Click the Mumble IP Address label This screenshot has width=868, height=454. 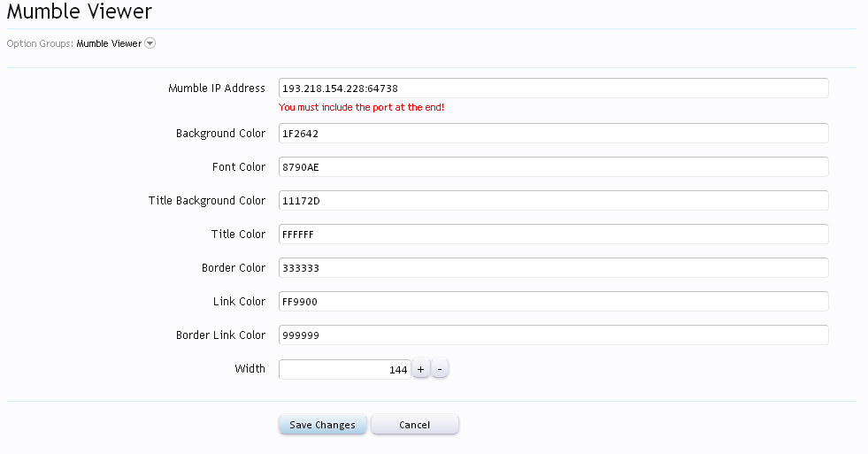click(217, 88)
